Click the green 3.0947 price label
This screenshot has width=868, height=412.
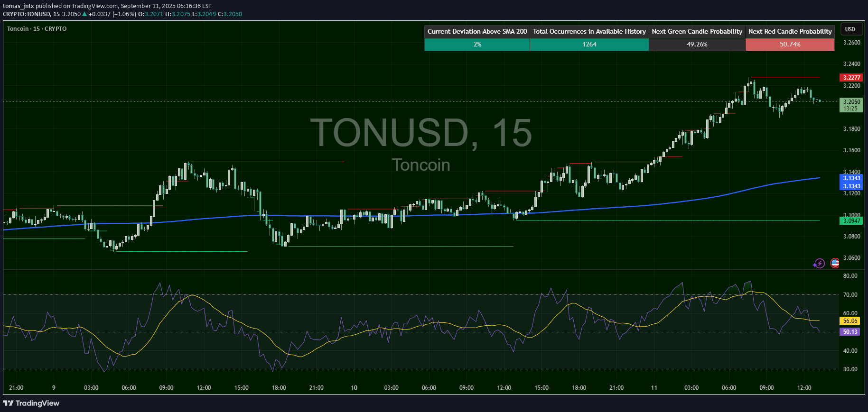click(x=851, y=220)
